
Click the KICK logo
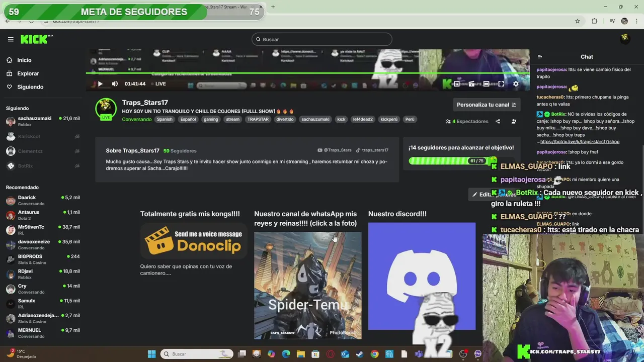(x=36, y=39)
